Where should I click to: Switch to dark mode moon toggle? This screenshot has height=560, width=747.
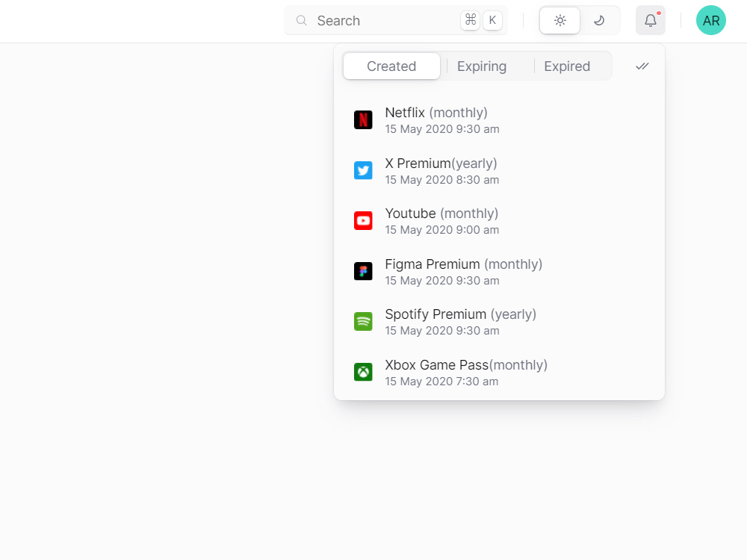pos(599,20)
